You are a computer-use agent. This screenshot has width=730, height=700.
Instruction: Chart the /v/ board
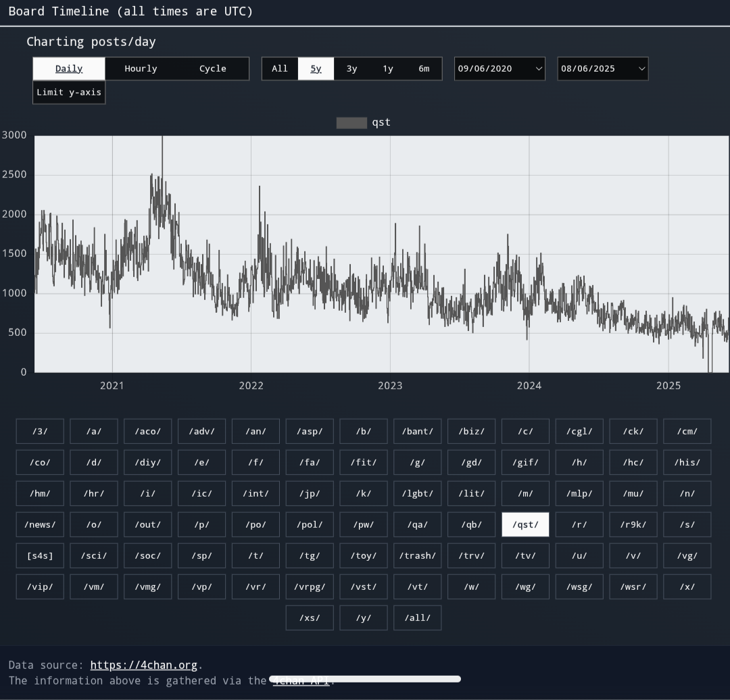[633, 555]
